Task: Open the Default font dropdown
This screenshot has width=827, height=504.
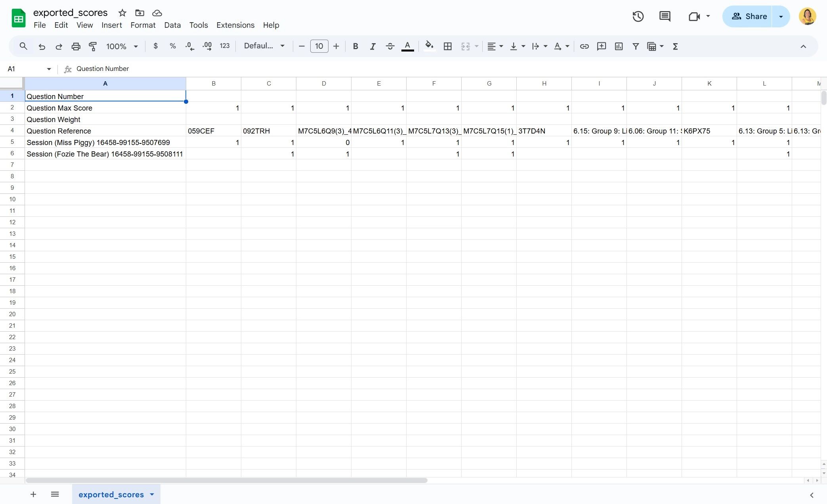Action: pyautogui.click(x=264, y=46)
